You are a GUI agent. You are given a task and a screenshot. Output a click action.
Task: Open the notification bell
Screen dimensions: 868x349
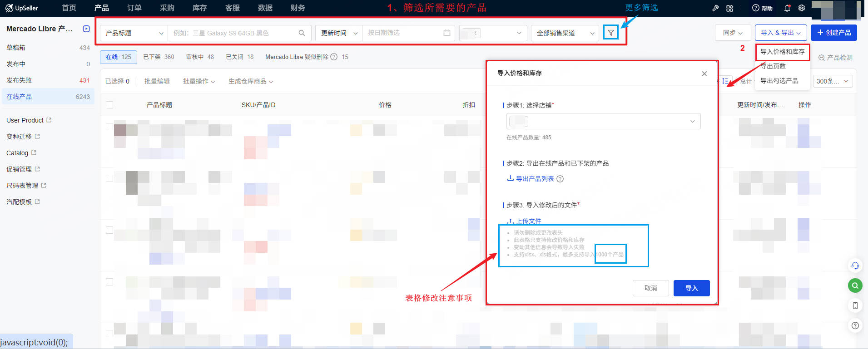pos(787,8)
